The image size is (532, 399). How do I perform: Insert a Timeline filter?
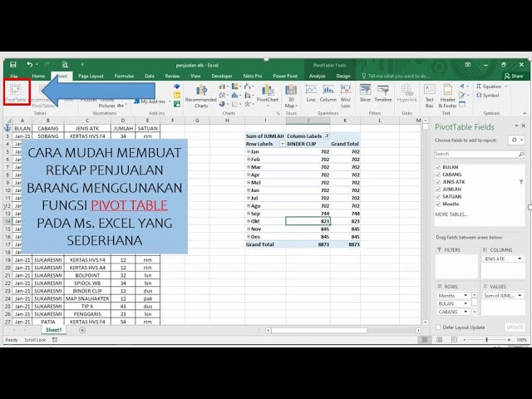383,94
